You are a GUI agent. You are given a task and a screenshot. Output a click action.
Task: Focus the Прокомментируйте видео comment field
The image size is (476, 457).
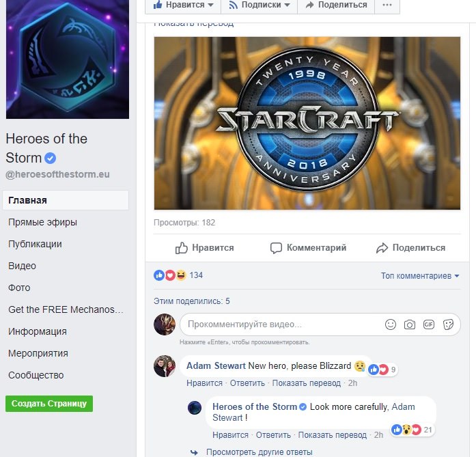tap(282, 324)
